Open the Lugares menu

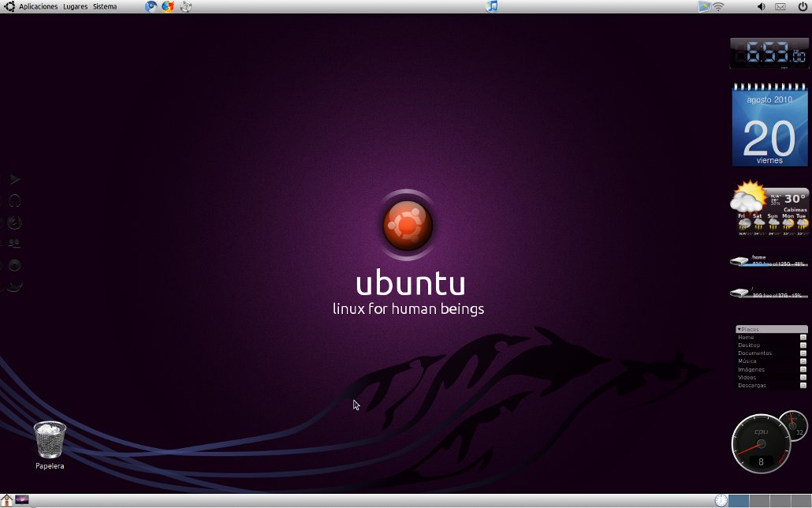[75, 7]
